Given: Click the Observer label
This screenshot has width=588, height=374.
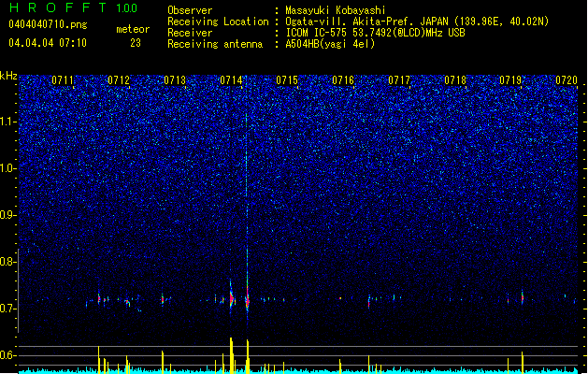Looking at the screenshot, I should tap(190, 10).
